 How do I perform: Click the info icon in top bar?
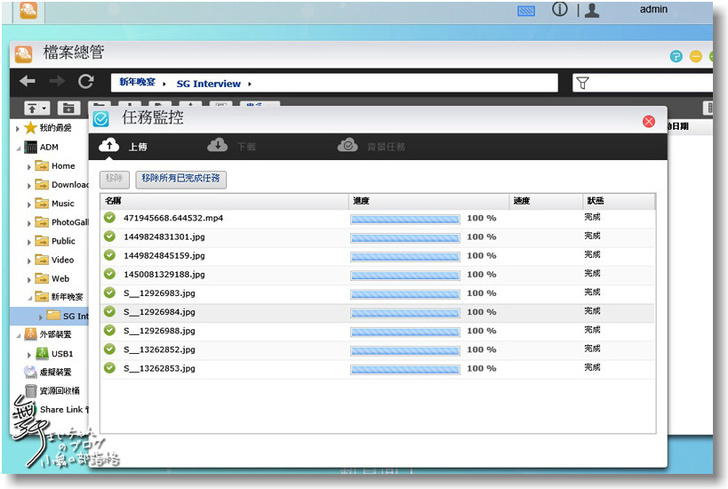560,10
